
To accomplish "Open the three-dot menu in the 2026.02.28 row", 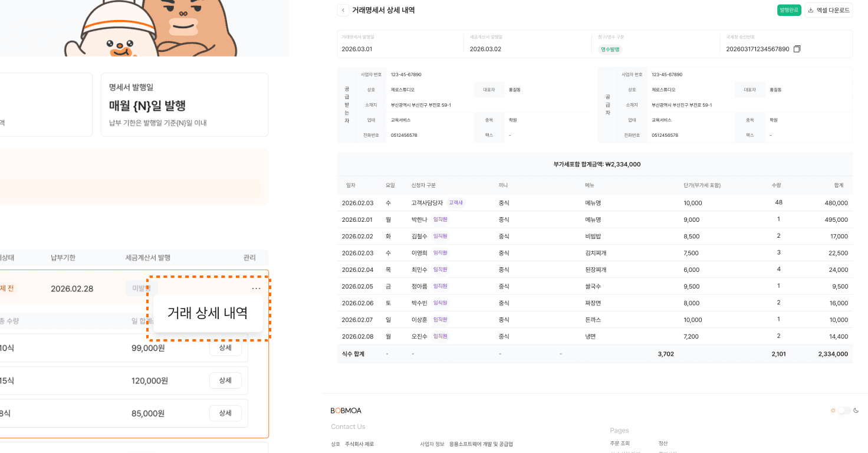I will click(256, 288).
